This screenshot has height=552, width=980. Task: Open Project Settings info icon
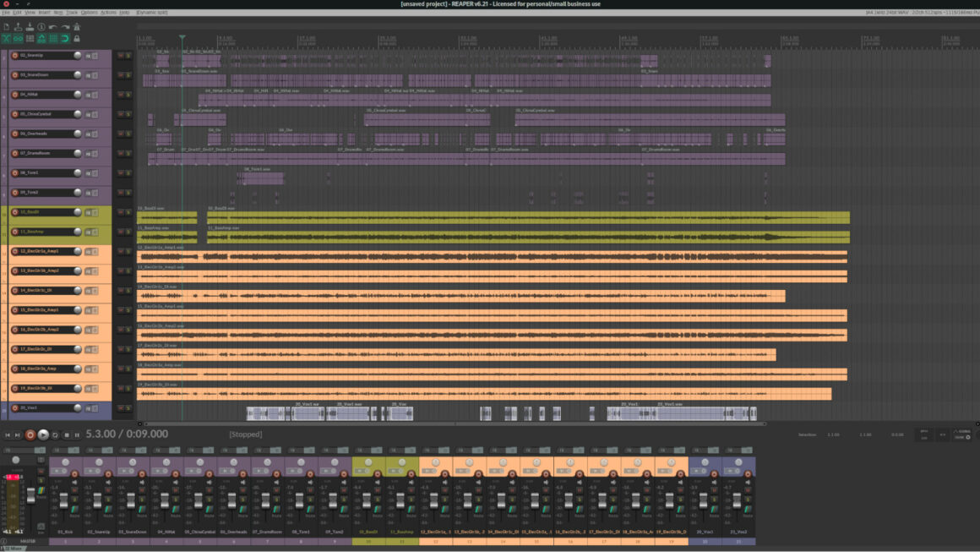(41, 27)
